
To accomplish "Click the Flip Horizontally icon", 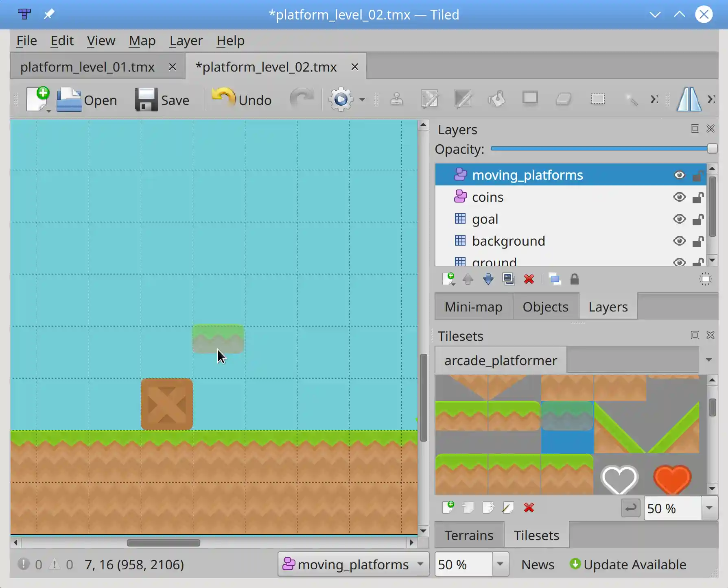I will [689, 99].
